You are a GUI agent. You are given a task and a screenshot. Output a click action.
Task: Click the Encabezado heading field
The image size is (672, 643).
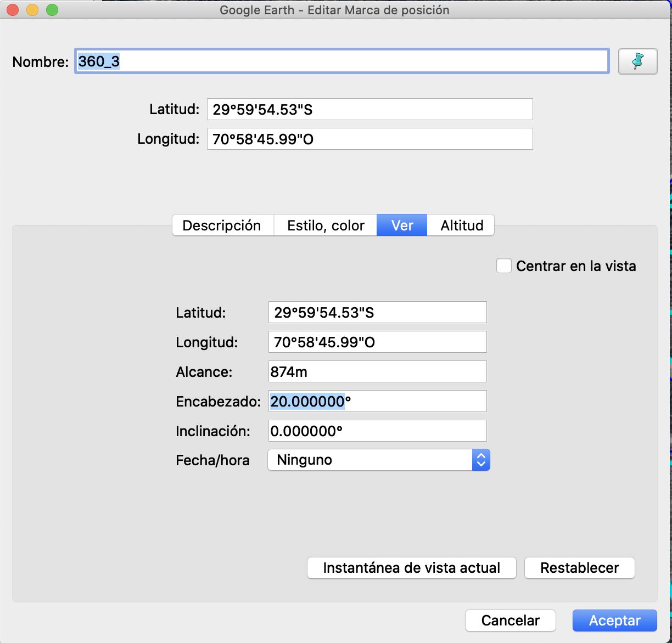point(377,402)
